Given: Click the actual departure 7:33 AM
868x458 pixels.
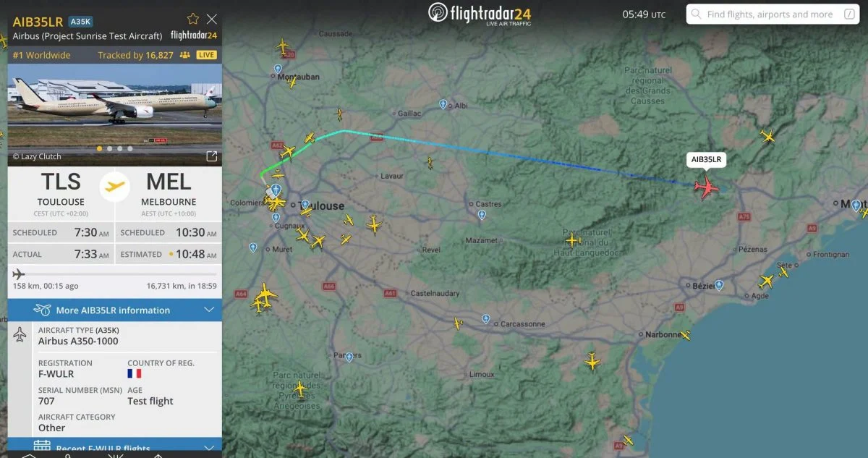Looking at the screenshot, I should (91, 254).
